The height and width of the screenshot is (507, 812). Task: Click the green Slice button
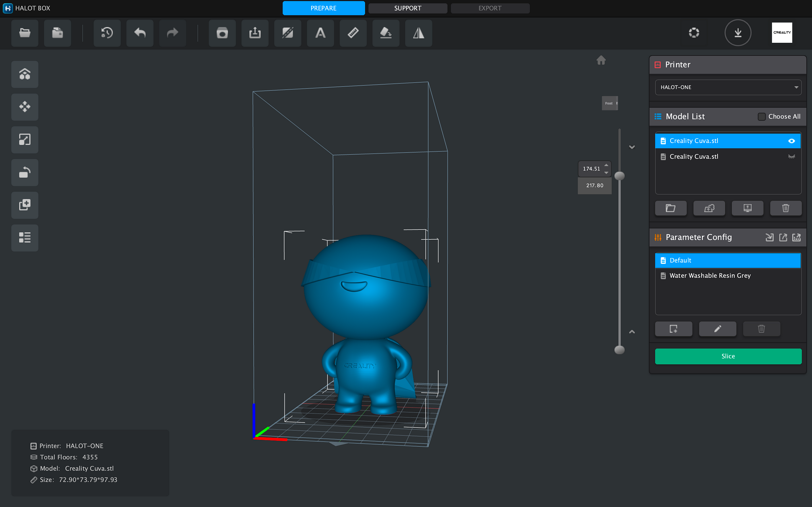point(728,356)
